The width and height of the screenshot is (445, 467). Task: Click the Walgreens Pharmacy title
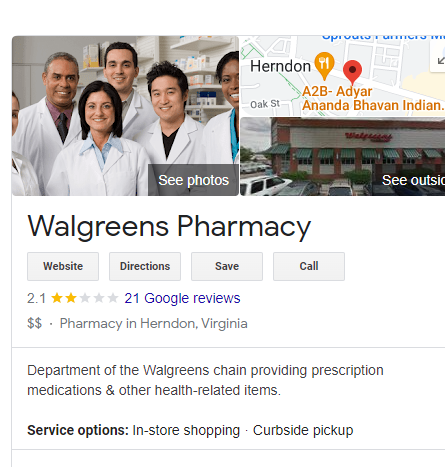(x=169, y=226)
